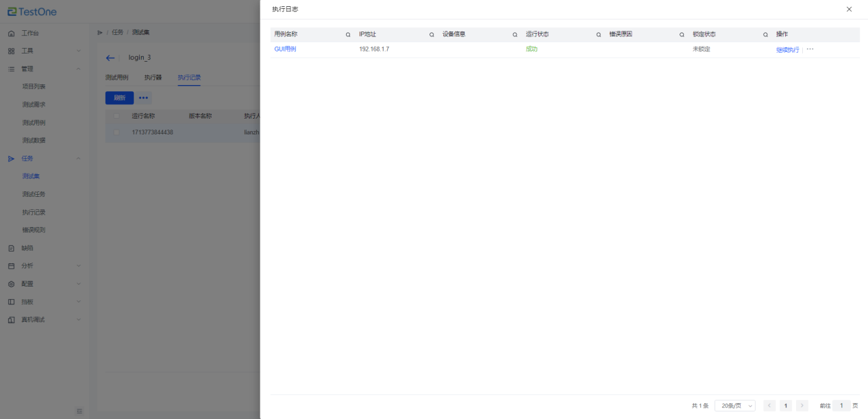Click the search icon in IP地址 column
Screen dimensions: 868x419
pos(432,34)
